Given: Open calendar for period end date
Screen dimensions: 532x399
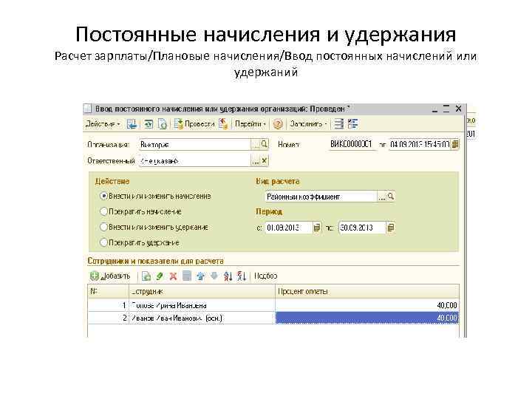Looking at the screenshot, I should tap(391, 228).
